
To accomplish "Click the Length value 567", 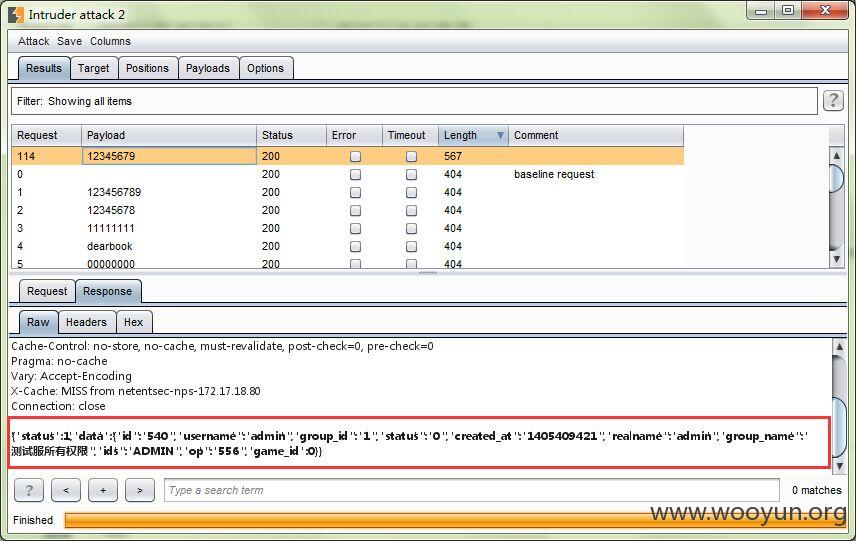I will tap(453, 156).
